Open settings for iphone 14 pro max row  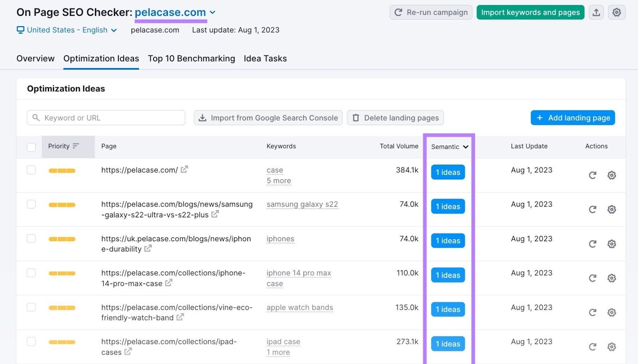[612, 278]
